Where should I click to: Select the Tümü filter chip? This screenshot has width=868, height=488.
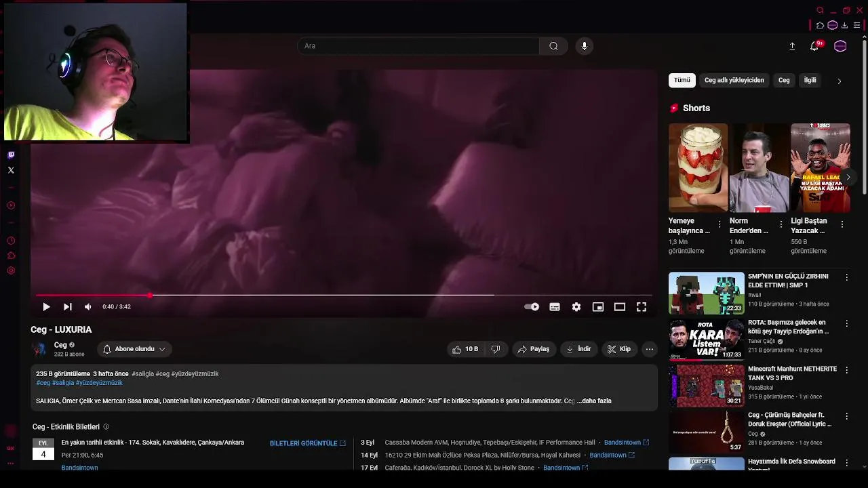pyautogui.click(x=682, y=80)
